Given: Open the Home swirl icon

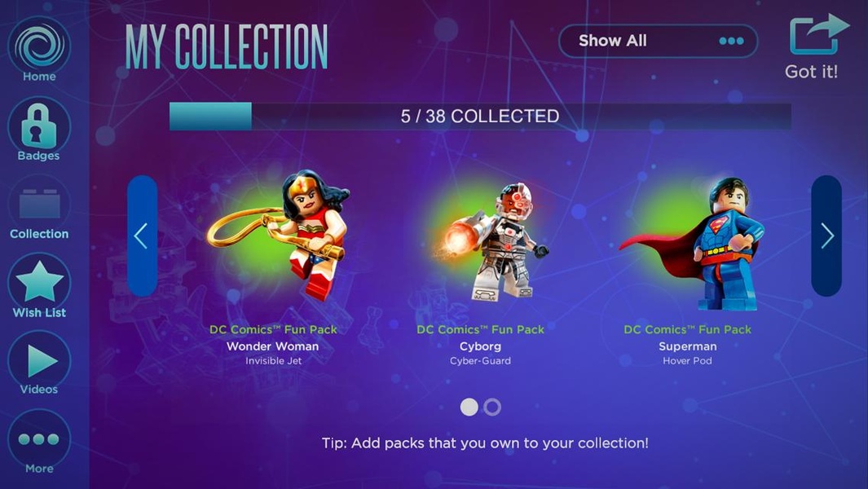Looking at the screenshot, I should pyautogui.click(x=39, y=46).
